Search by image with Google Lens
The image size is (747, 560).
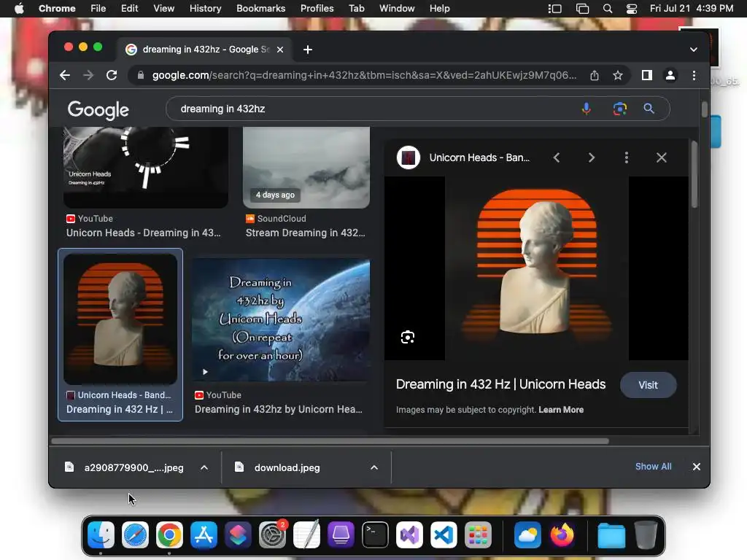[620, 109]
